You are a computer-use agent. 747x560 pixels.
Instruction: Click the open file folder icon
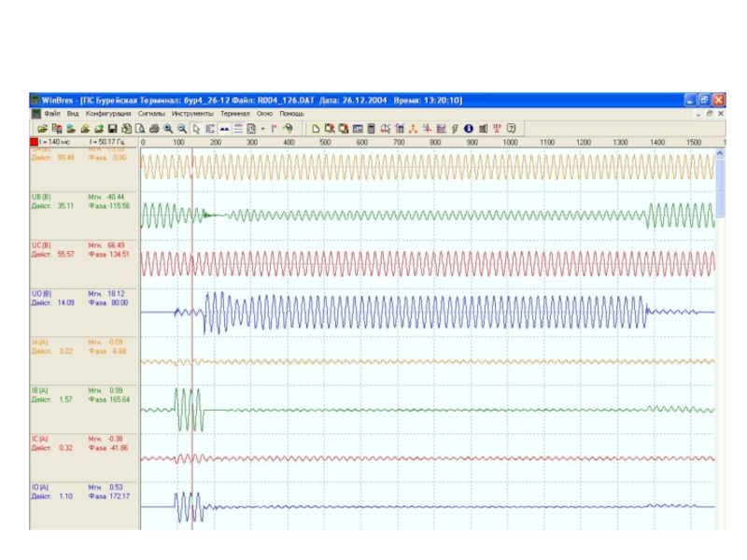(42, 128)
